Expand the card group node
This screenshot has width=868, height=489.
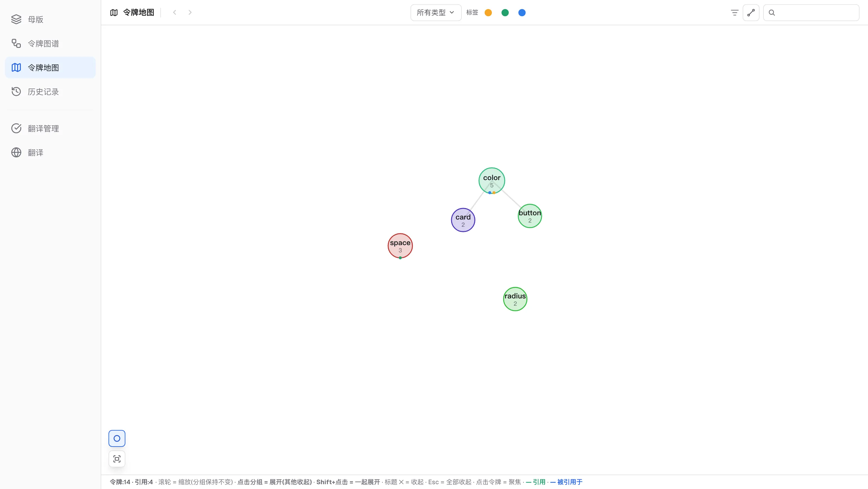[463, 220]
